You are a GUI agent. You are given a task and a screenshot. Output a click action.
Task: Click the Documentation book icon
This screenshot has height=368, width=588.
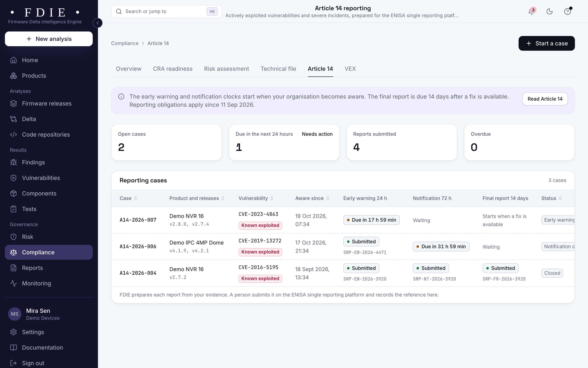click(14, 348)
